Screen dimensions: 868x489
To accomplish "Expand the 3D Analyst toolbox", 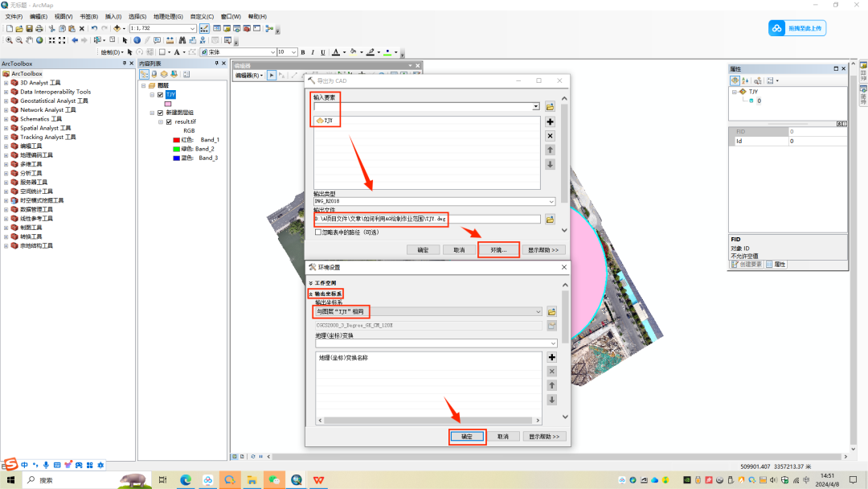I will (6, 83).
